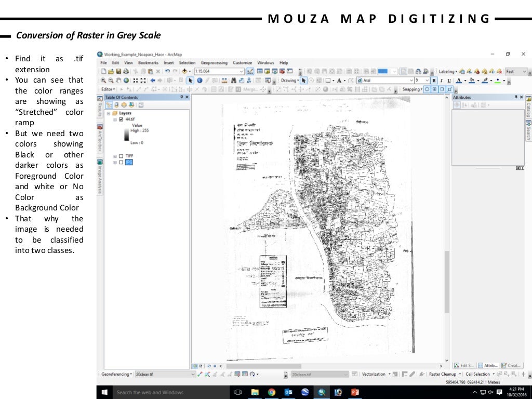Click the Vectorization menu button

[x=375, y=374]
